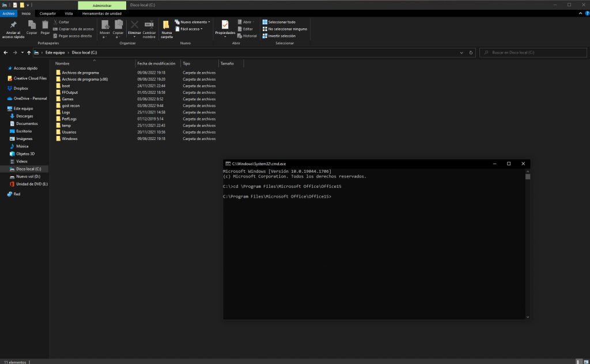Viewport: 590px width, 364px height.
Task: Click the Nueva carpeta icon in ribbon
Action: coord(167,25)
